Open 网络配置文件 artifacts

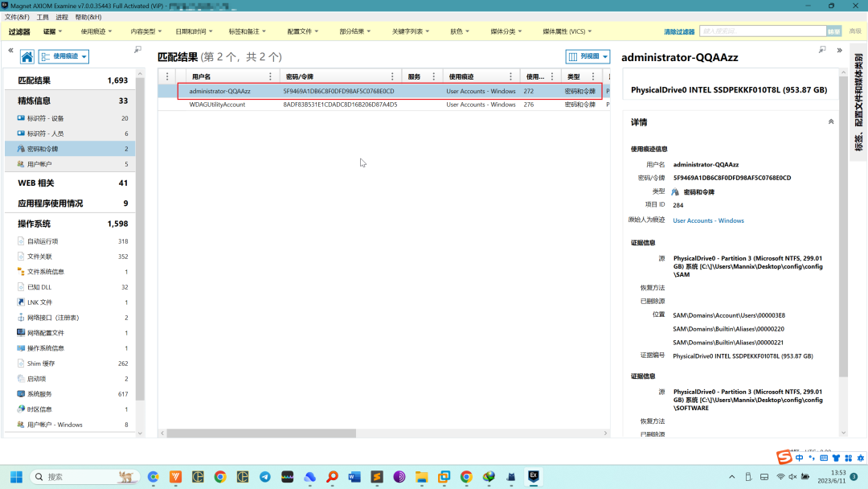[70, 333]
